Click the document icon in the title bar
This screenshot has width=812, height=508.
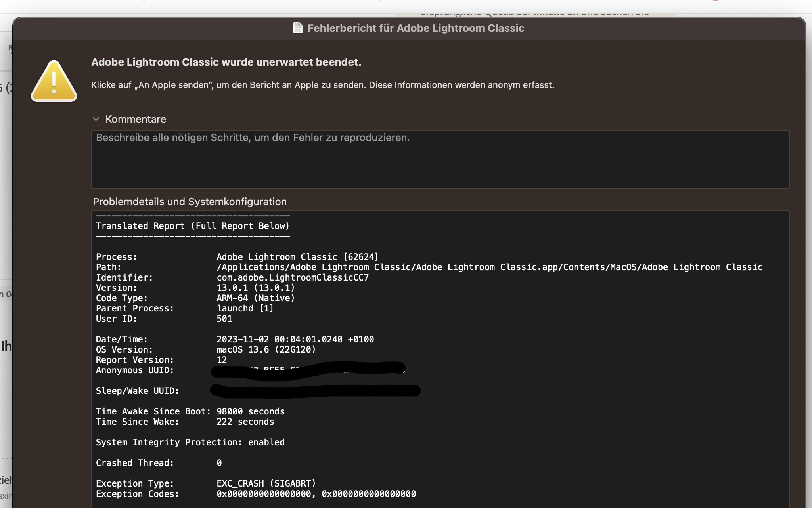click(x=298, y=28)
